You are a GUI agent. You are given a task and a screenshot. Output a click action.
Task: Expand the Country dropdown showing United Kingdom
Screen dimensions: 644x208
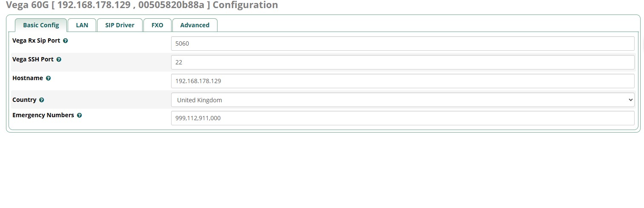point(403,100)
